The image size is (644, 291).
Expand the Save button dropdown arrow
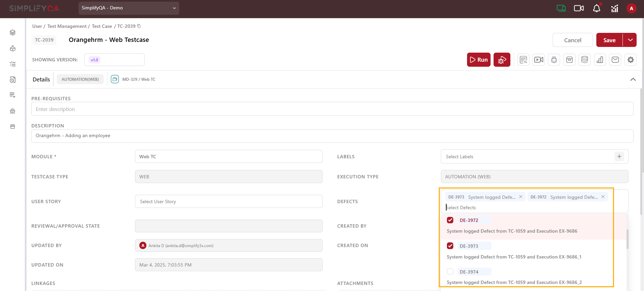click(x=630, y=40)
